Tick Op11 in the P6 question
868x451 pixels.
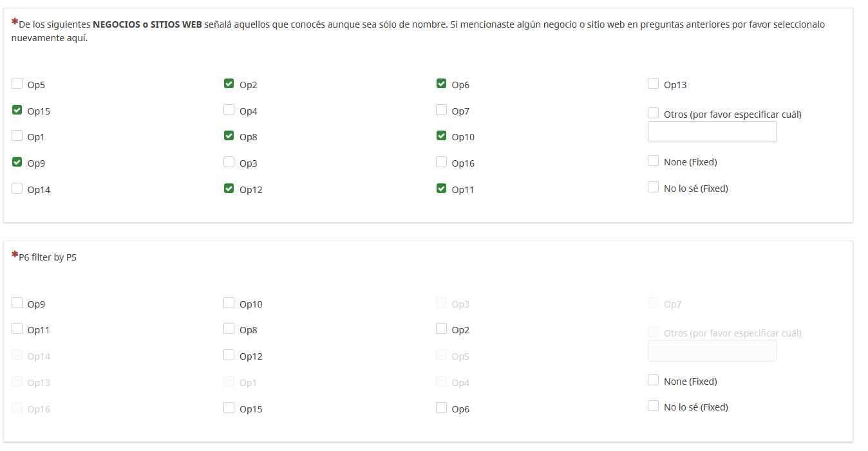(x=17, y=329)
